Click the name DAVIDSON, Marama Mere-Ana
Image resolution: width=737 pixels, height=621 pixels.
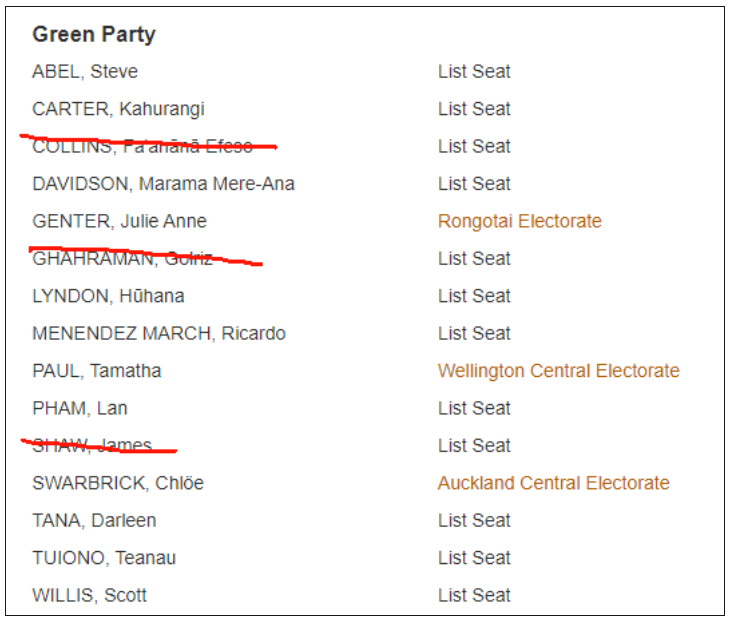(163, 184)
